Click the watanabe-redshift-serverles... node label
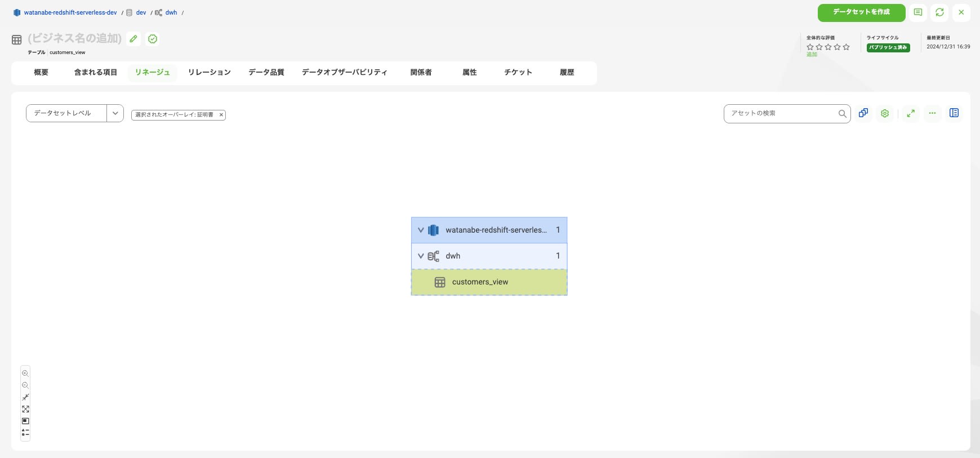980x458 pixels. [x=496, y=230]
